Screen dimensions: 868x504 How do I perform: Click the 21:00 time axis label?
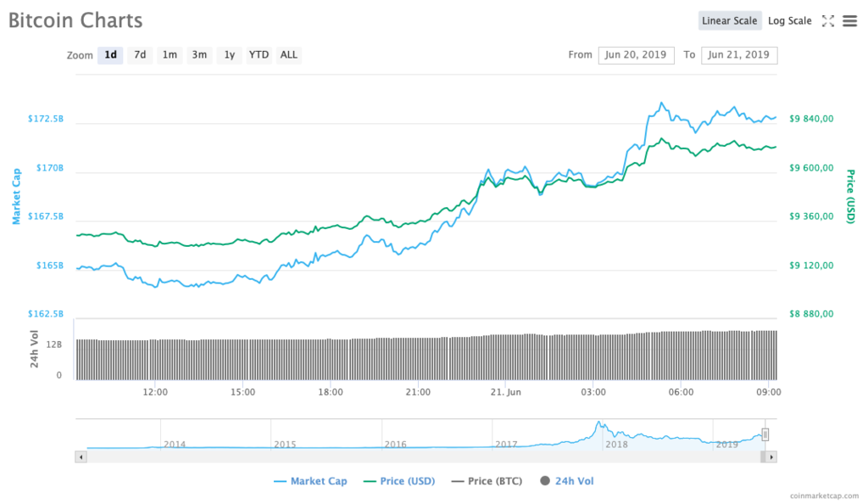[418, 391]
